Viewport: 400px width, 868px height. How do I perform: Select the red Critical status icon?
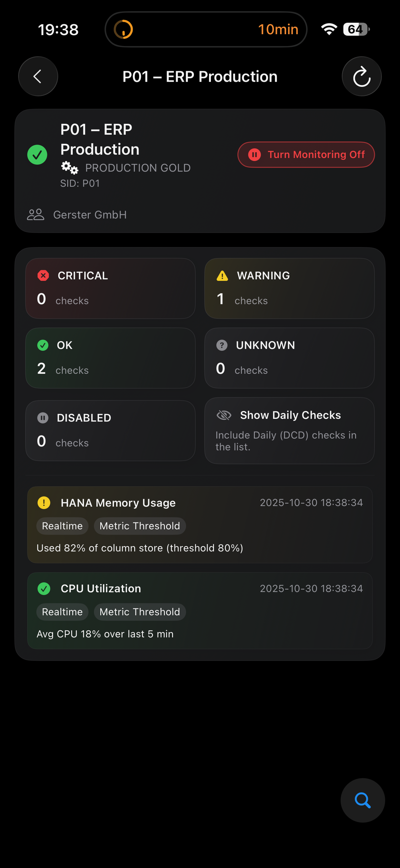[x=43, y=275]
